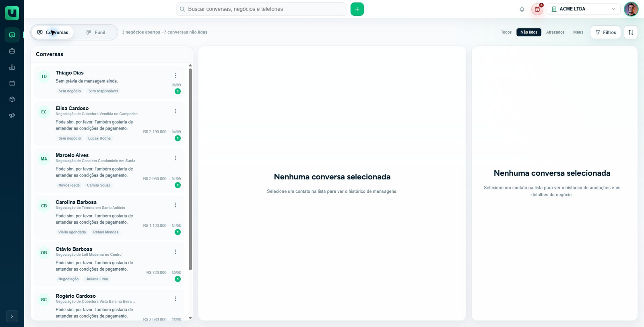This screenshot has width=644, height=327.
Task: Click the Sem responsável tag on Thiago Dias
Action: [103, 91]
